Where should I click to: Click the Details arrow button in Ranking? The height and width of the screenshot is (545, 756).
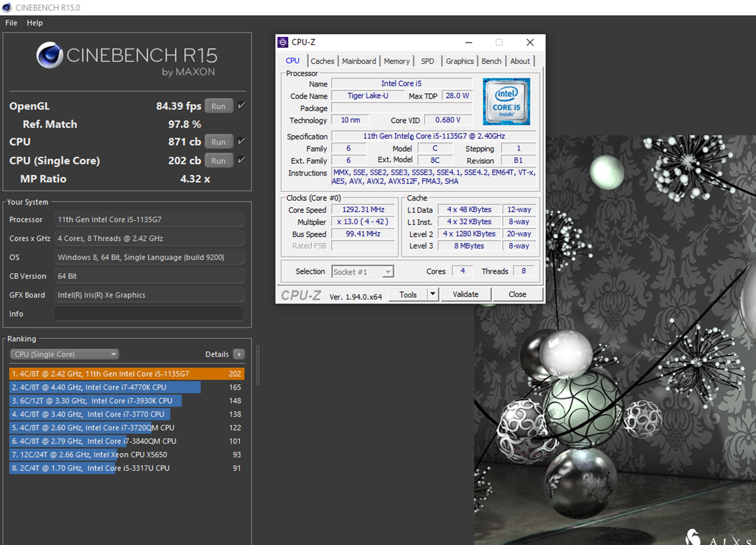[x=239, y=354]
